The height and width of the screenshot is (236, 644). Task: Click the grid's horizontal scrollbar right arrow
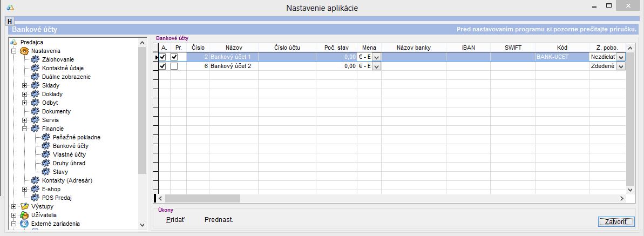click(621, 199)
